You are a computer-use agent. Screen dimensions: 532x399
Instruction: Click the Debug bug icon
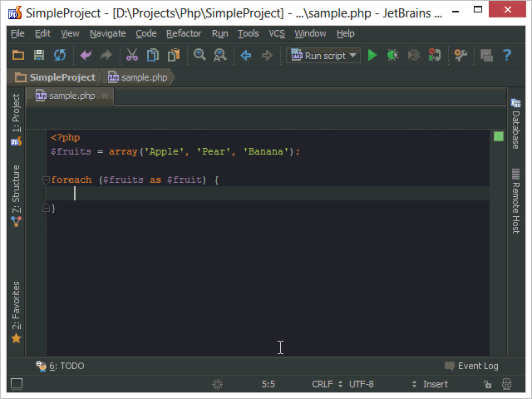point(392,56)
